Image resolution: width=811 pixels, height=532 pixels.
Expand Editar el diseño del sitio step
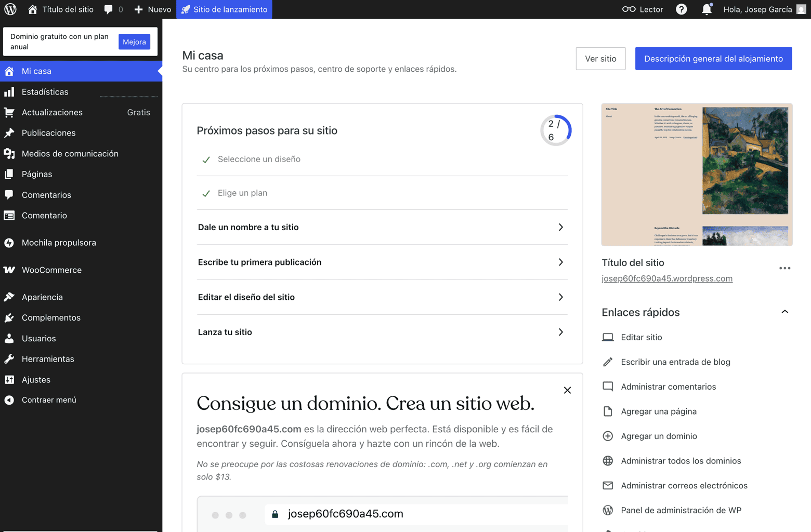382,297
